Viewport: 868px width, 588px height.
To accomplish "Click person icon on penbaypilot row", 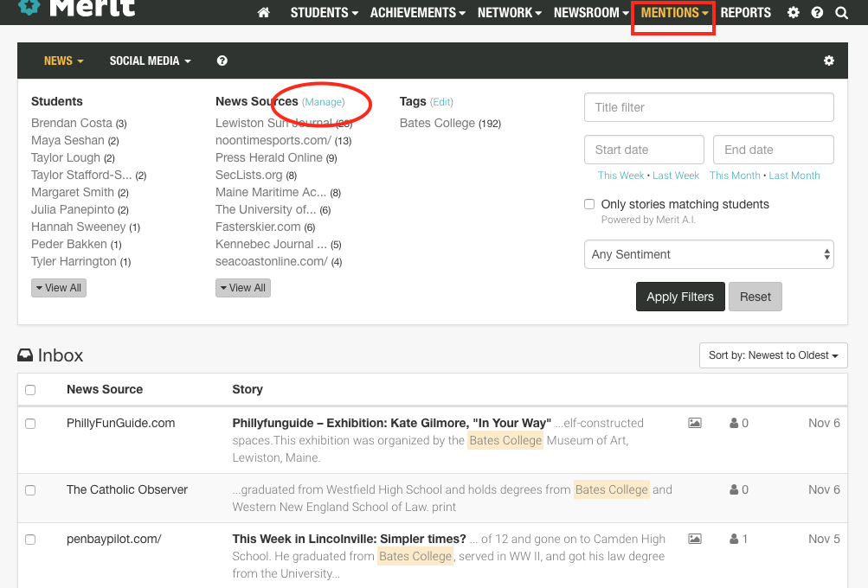I will click(734, 539).
